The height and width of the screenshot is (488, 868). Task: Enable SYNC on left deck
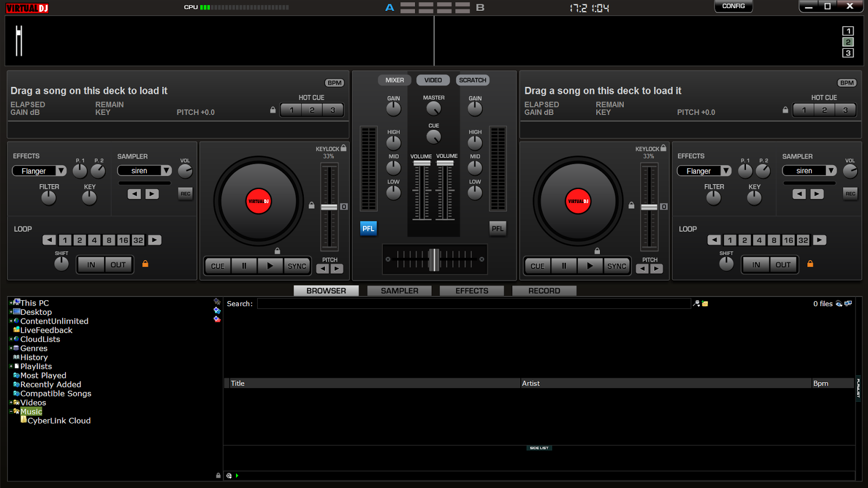(297, 266)
